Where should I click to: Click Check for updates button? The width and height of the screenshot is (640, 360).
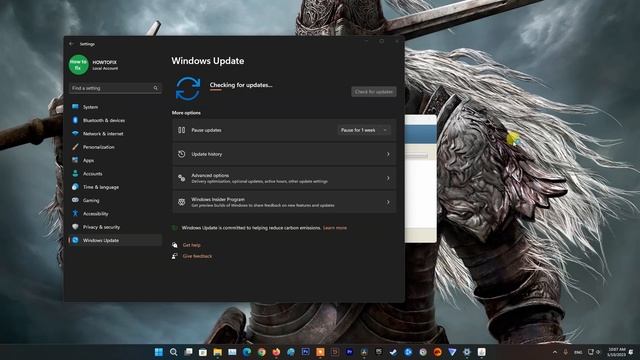tap(374, 92)
